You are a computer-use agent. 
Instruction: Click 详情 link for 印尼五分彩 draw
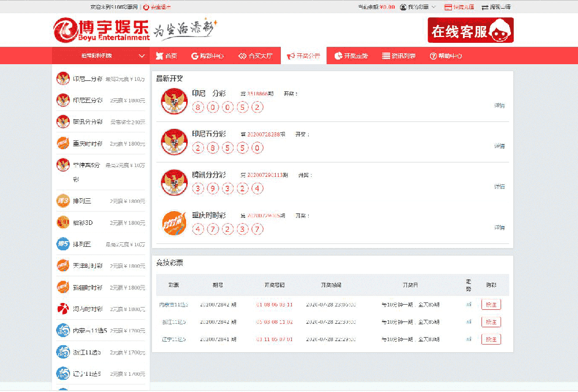tap(499, 146)
